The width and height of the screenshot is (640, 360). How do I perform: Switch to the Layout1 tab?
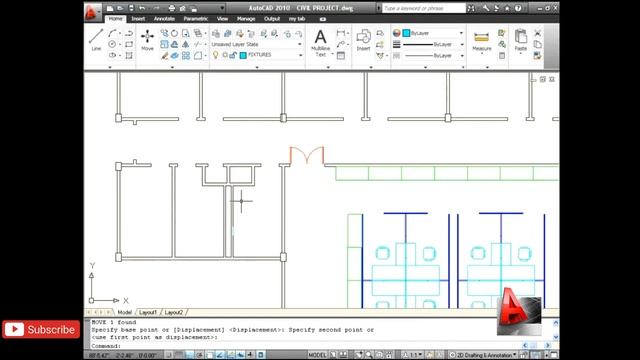[148, 312]
